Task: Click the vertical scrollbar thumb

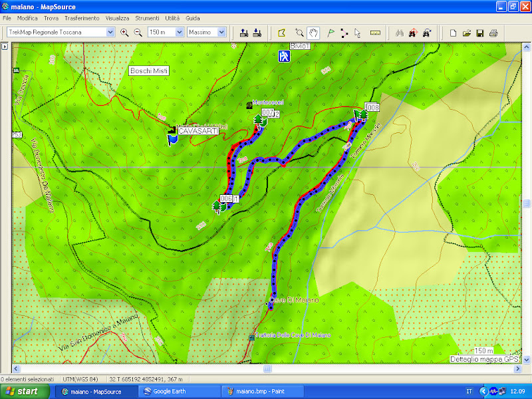Action: (527, 203)
